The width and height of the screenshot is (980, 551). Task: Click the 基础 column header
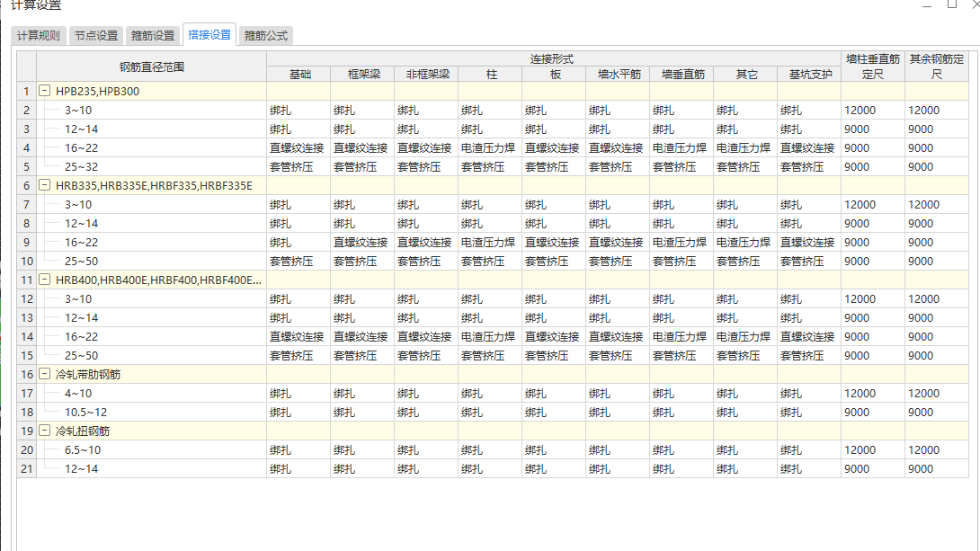[300, 75]
